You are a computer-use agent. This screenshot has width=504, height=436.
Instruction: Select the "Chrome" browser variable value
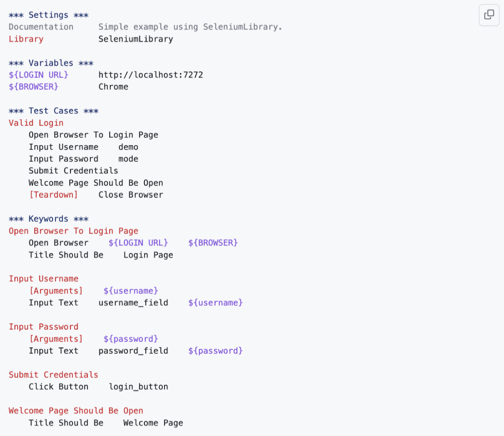[113, 87]
